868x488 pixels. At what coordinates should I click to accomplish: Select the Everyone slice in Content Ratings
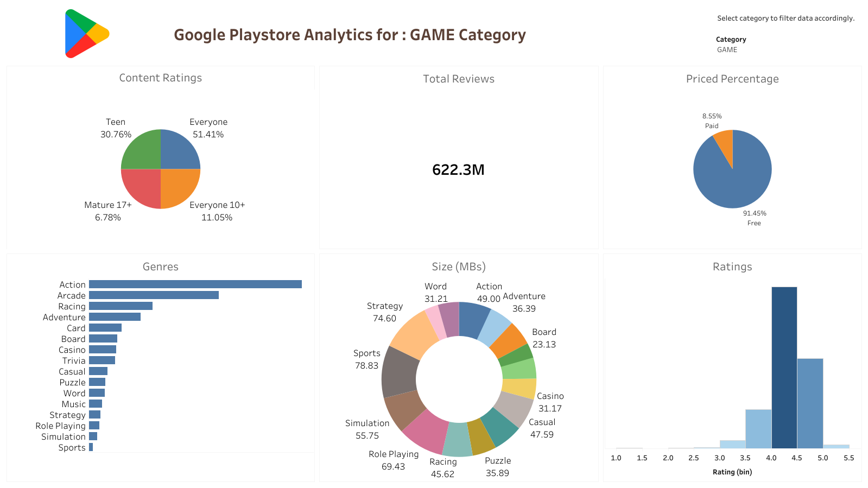[179, 150]
